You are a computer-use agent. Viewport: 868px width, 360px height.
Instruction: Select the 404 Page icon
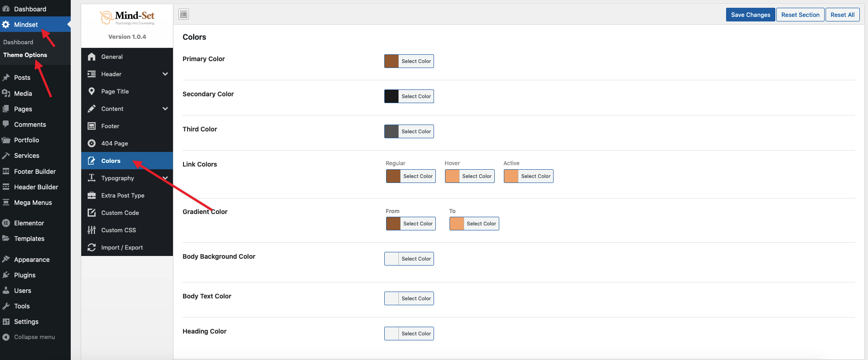(92, 143)
